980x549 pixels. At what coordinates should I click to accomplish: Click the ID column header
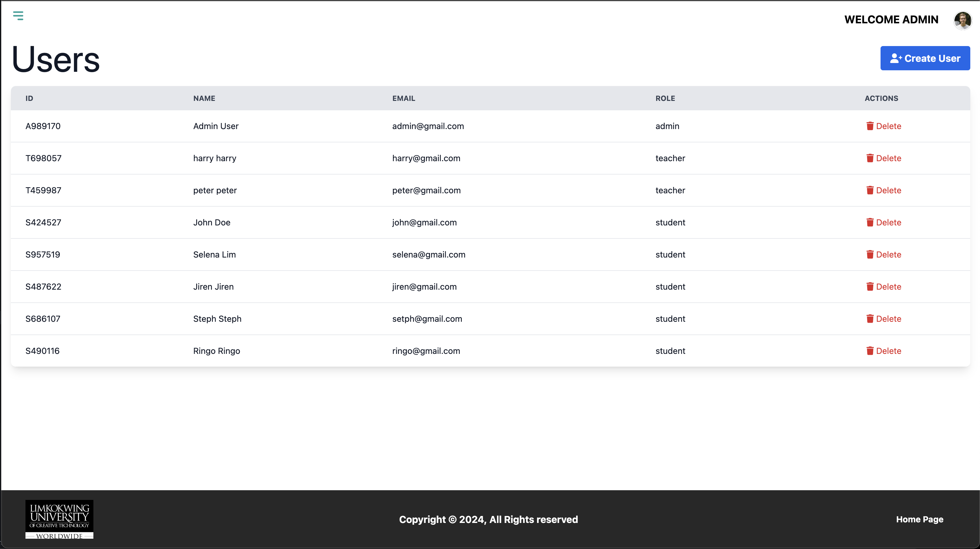coord(29,98)
